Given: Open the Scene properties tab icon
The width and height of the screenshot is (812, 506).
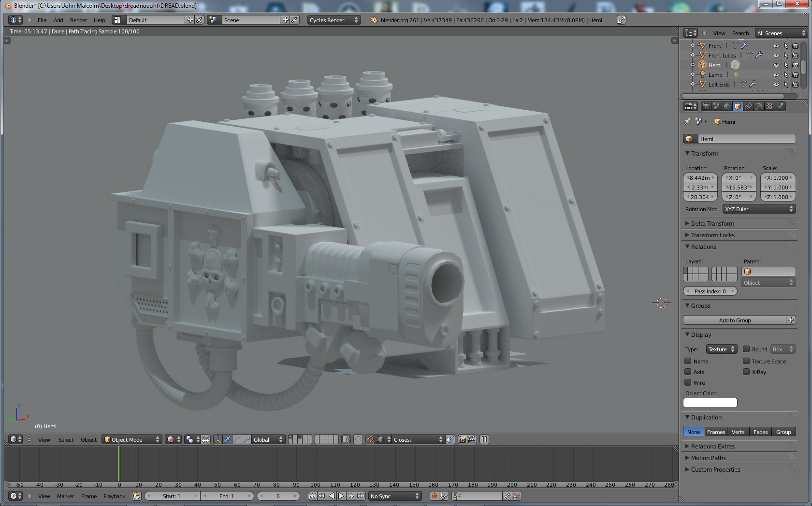Looking at the screenshot, I should tap(716, 106).
